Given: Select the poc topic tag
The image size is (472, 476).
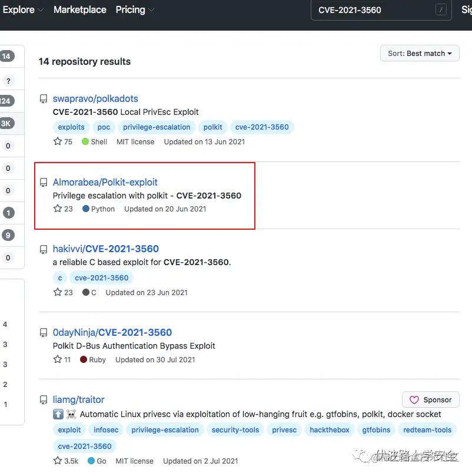Looking at the screenshot, I should pos(104,127).
